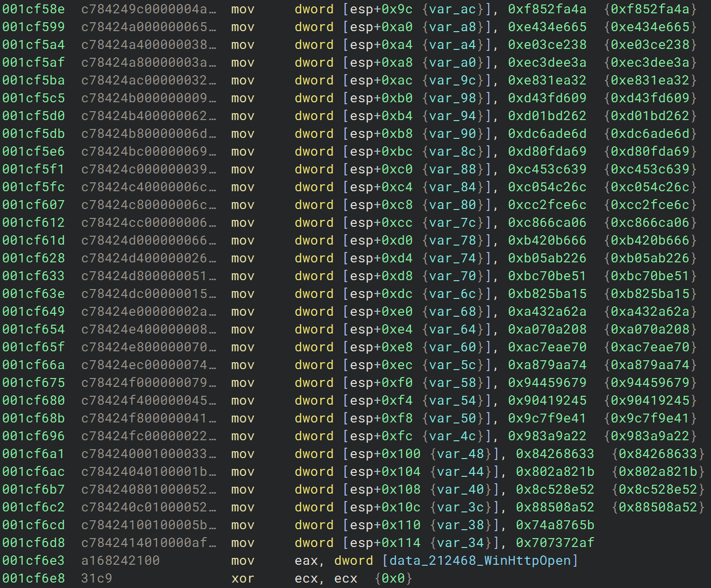
Task: Select immediate 0xb825ba15
Action: [547, 294]
